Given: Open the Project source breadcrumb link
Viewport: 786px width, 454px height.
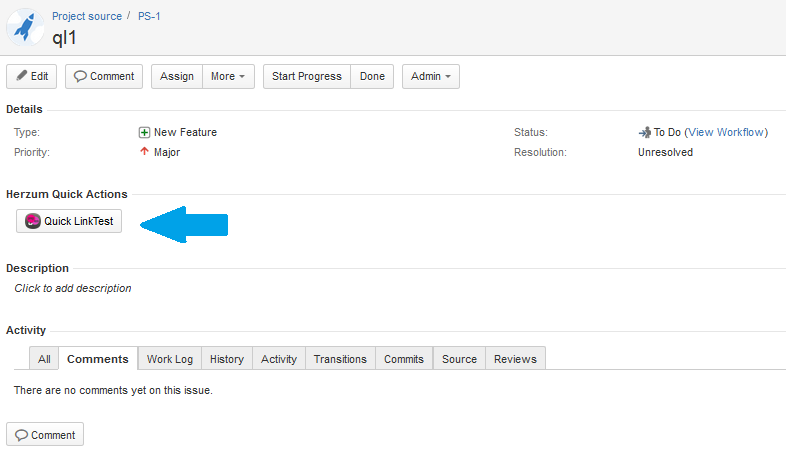Looking at the screenshot, I should (x=87, y=16).
